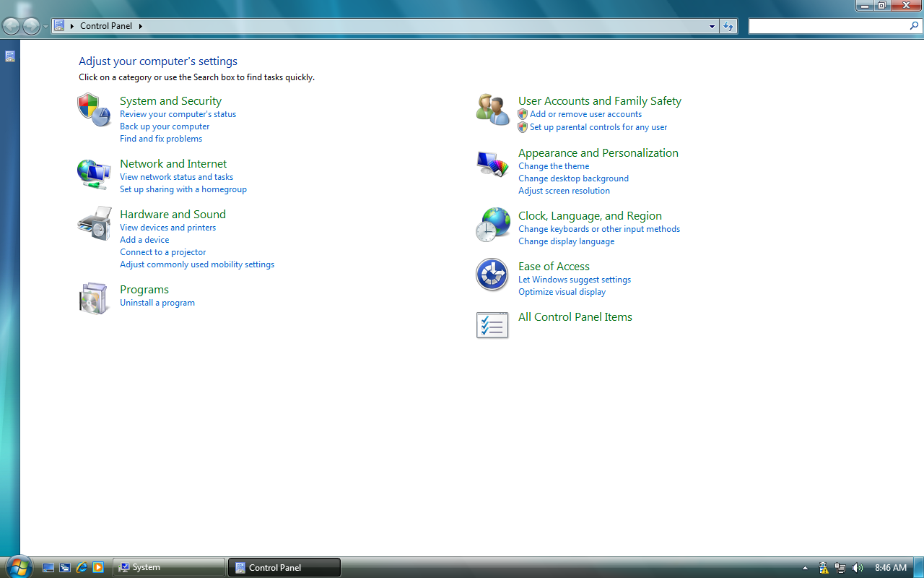Click Change desktop background
Viewport: 924px width, 578px height.
(x=573, y=178)
